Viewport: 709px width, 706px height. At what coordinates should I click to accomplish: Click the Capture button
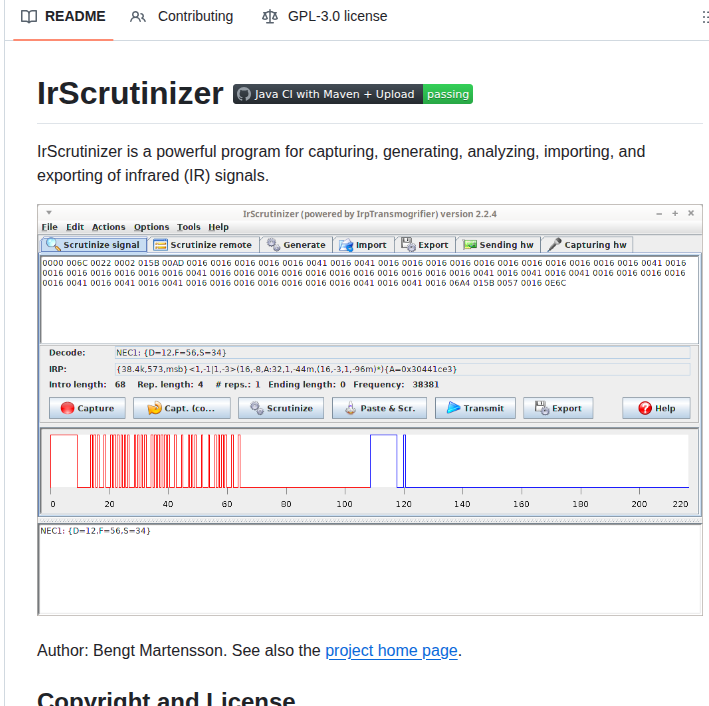coord(87,408)
